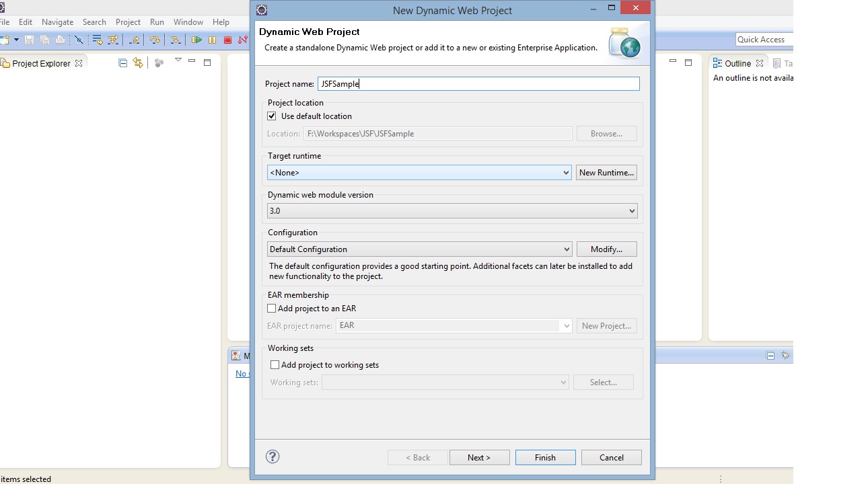The image size is (868, 484).
Task: Click the Modify... configuration button
Action: point(606,249)
